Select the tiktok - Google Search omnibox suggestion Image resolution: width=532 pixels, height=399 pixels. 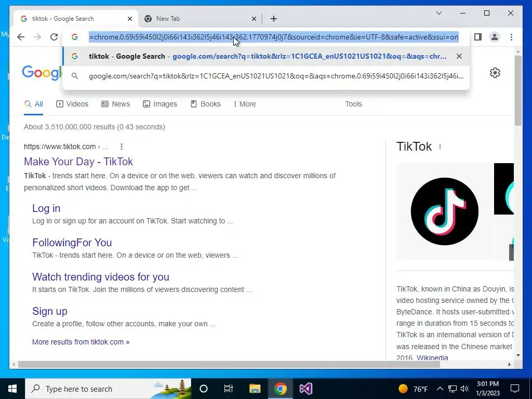tap(266, 56)
